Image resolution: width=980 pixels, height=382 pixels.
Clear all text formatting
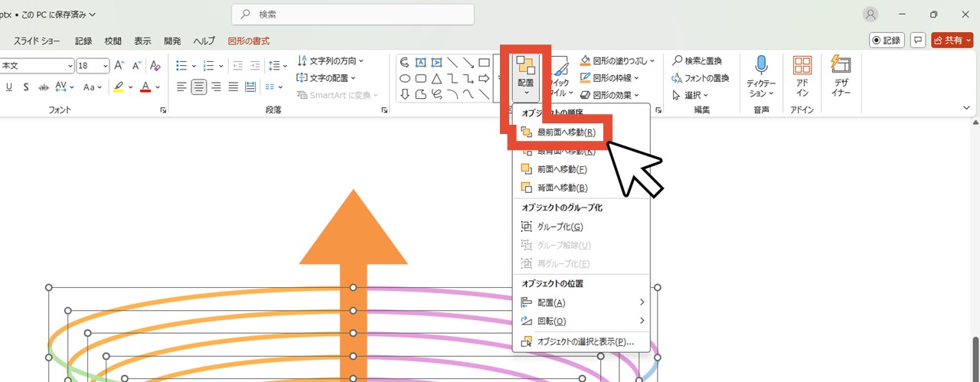[155, 66]
